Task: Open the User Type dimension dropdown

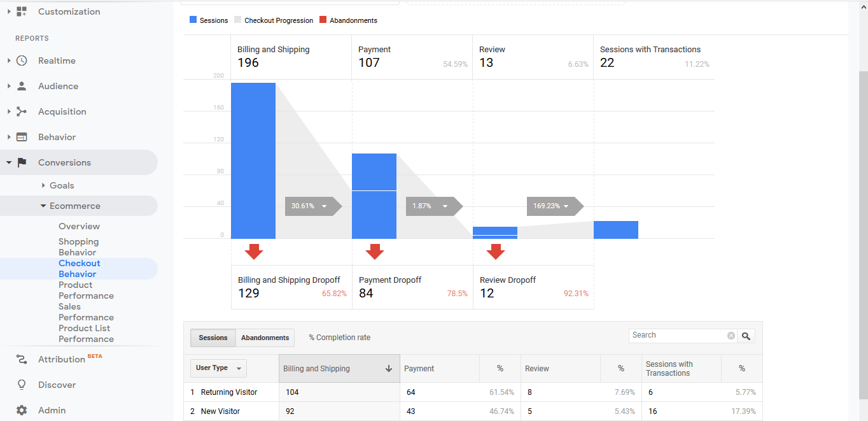Action: [x=218, y=368]
